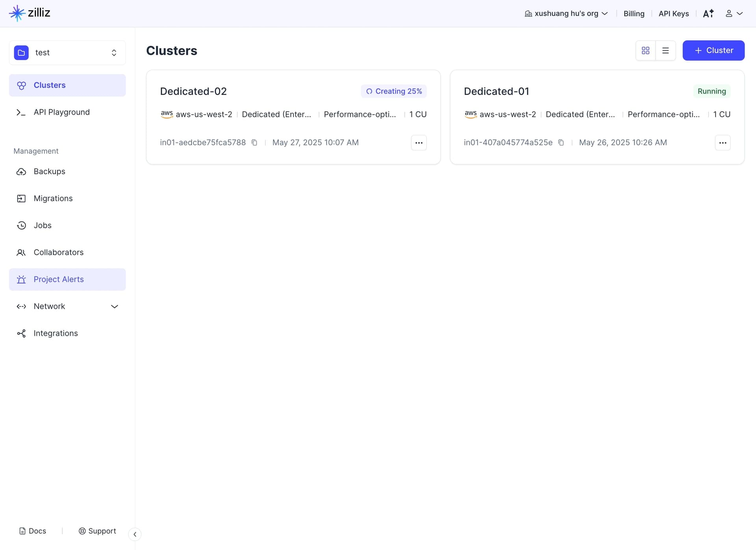Open the Backups cloud icon

(21, 172)
